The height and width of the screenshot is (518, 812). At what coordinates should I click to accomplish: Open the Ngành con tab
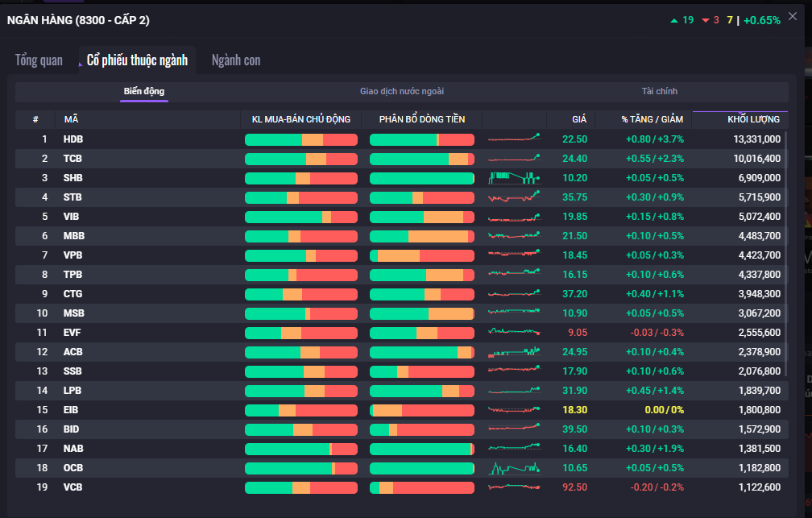pyautogui.click(x=235, y=60)
